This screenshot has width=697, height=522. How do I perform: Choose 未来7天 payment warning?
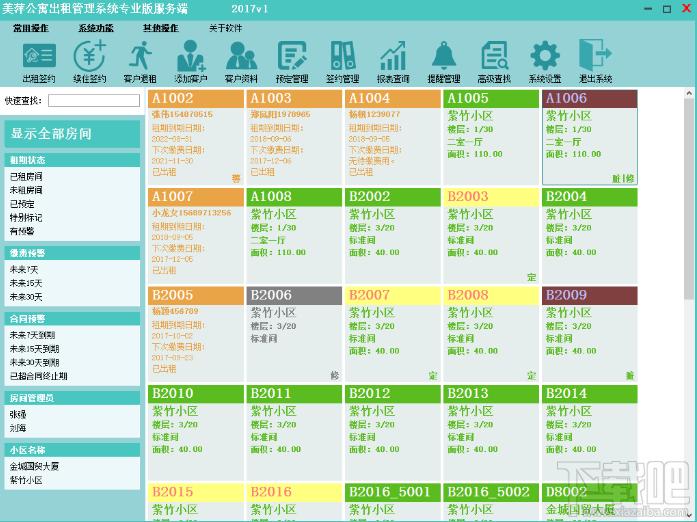pyautogui.click(x=24, y=269)
